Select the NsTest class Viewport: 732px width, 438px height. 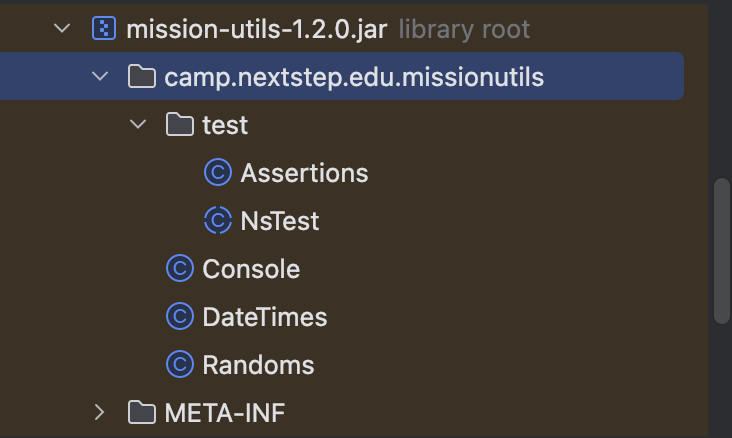coord(280,221)
